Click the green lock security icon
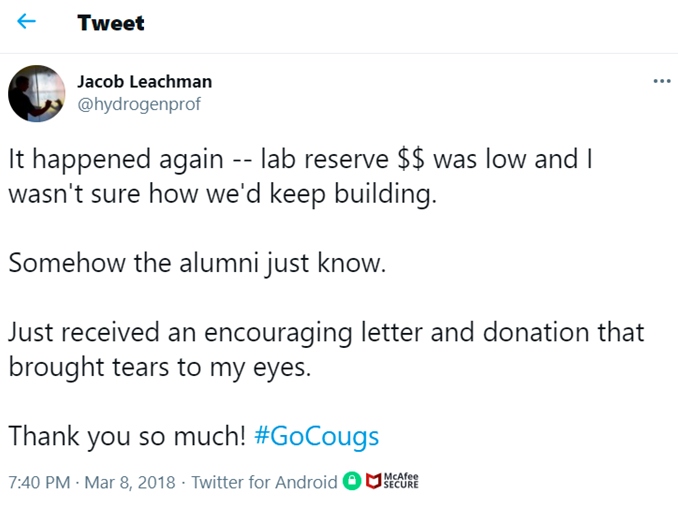Screen dimensions: 678x518 (x=351, y=482)
